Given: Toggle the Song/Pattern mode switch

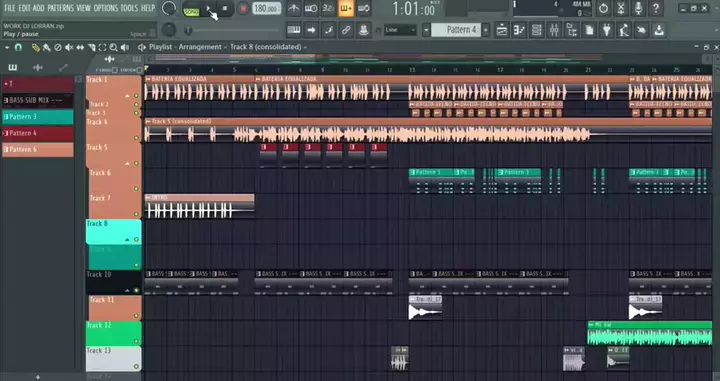Looking at the screenshot, I should pos(191,9).
